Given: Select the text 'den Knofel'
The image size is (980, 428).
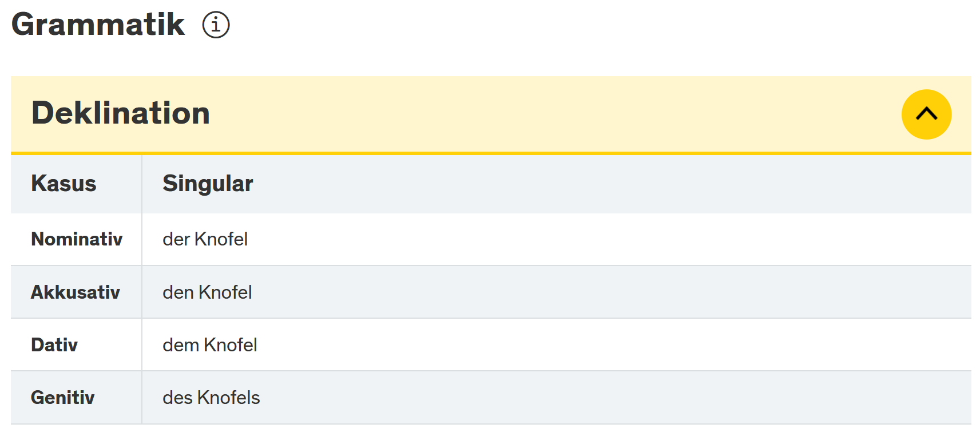Looking at the screenshot, I should (207, 292).
